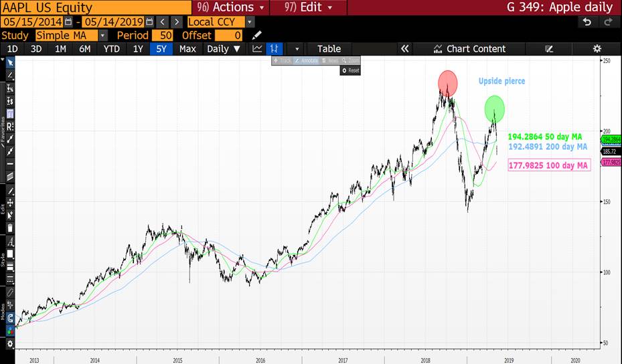The height and width of the screenshot is (364, 622).
Task: Click the Table button
Action: (x=329, y=49)
